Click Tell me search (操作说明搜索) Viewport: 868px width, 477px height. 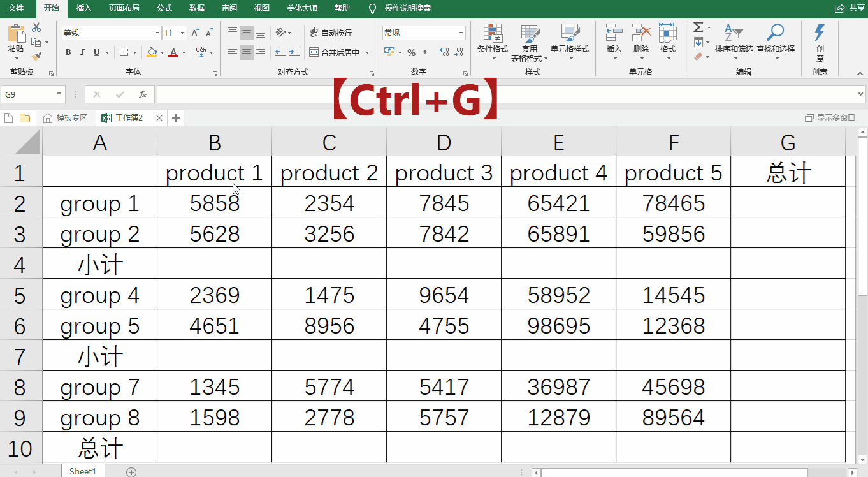400,8
